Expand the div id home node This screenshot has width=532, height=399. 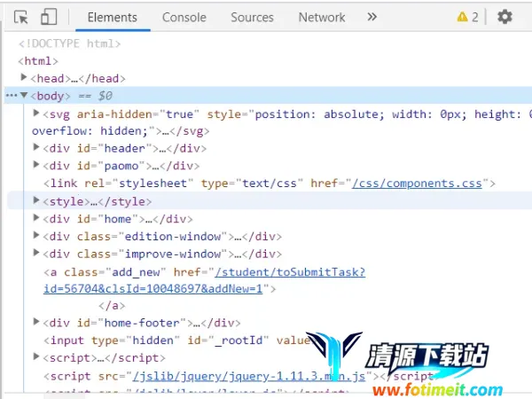[x=36, y=218]
